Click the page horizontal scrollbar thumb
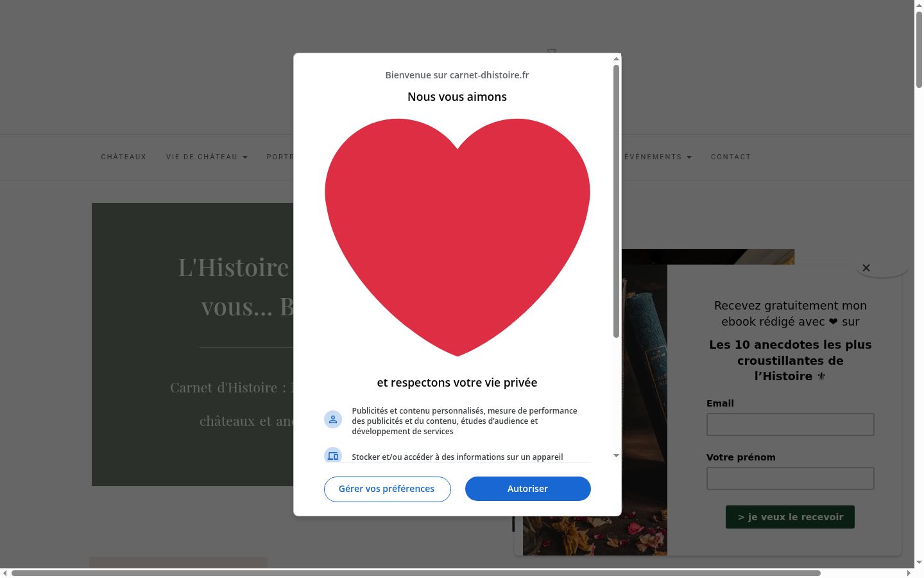Screen dimensions: 924x578 pyautogui.click(x=416, y=573)
